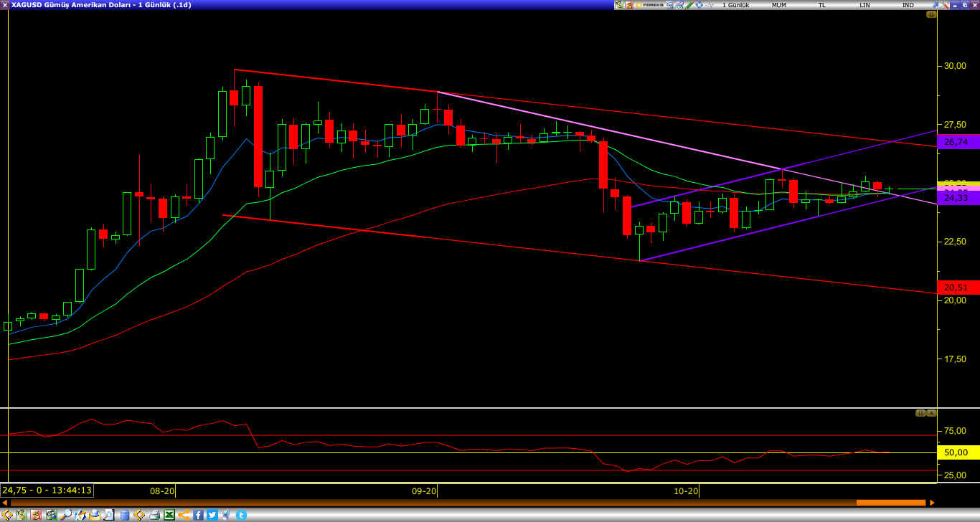Image resolution: width=980 pixels, height=522 pixels.
Task: Click the 24,33 purple price label
Action: pos(958,198)
